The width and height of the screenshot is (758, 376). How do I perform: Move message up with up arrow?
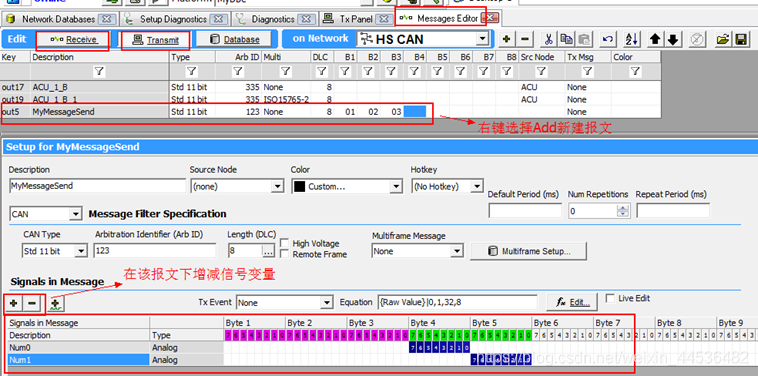(655, 40)
